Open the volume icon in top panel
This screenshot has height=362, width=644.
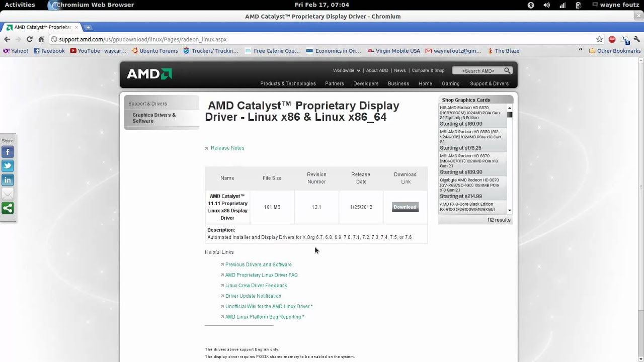(x=547, y=5)
